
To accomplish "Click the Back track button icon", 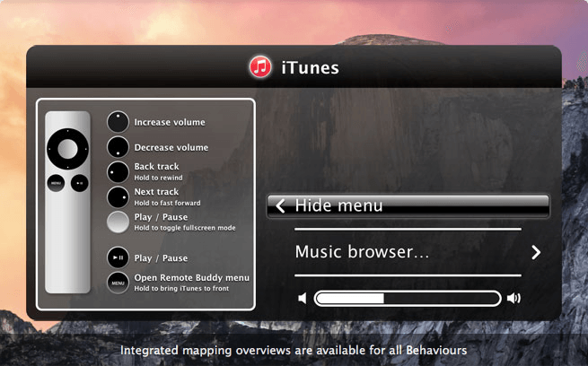I will tap(118, 172).
